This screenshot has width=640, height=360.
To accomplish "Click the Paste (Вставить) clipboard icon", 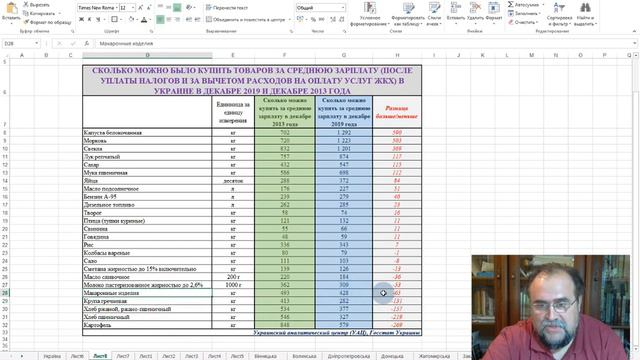I will tap(11, 9).
